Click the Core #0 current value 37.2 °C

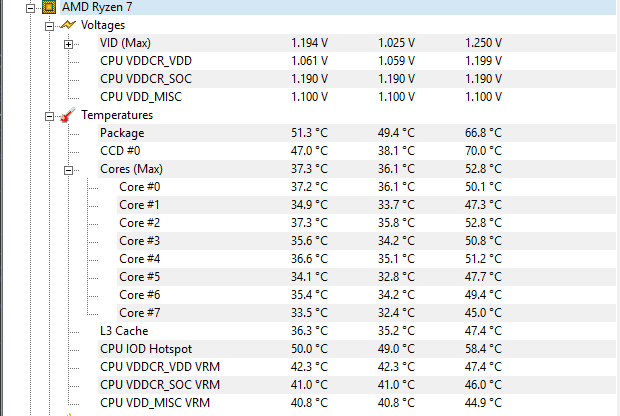pyautogui.click(x=310, y=187)
